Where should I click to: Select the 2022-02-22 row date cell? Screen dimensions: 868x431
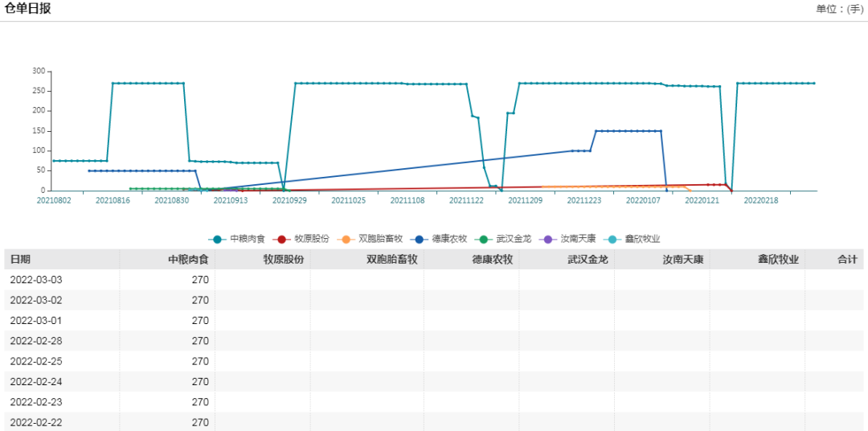click(x=35, y=422)
